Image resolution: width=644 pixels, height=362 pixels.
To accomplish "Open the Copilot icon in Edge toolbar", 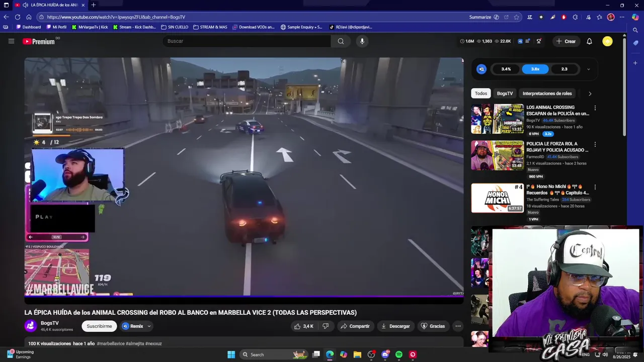I will (635, 17).
